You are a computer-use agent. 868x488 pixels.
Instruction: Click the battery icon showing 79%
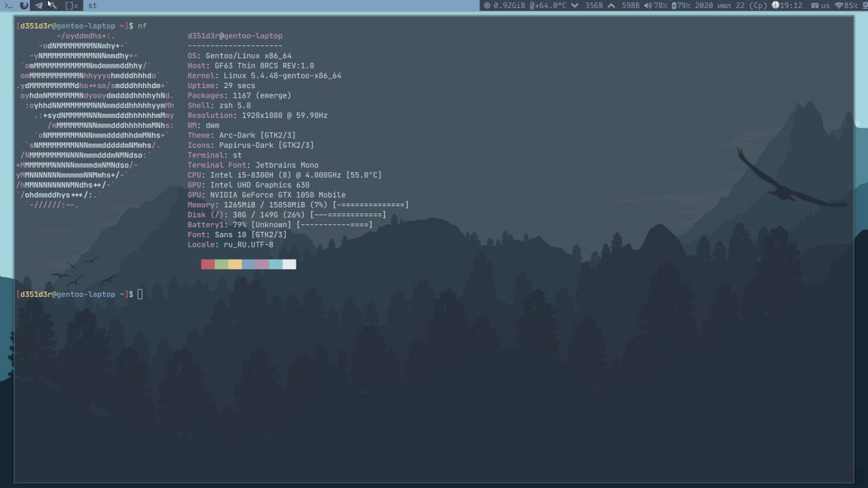[x=674, y=5]
